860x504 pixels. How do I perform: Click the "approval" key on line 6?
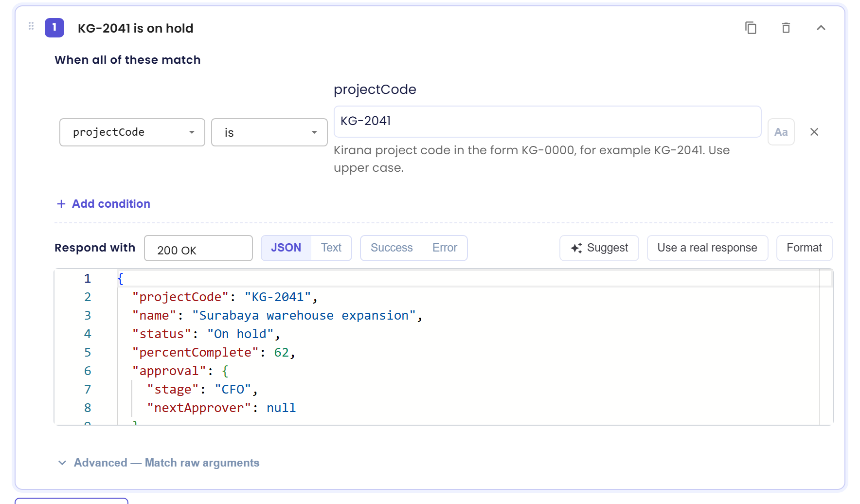pyautogui.click(x=169, y=371)
